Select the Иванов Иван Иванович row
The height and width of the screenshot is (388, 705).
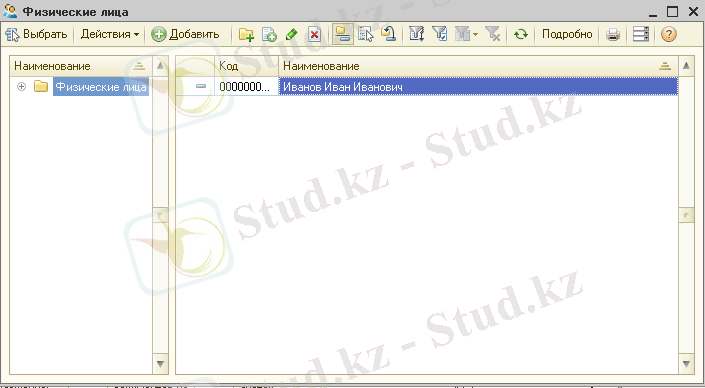pos(426,87)
